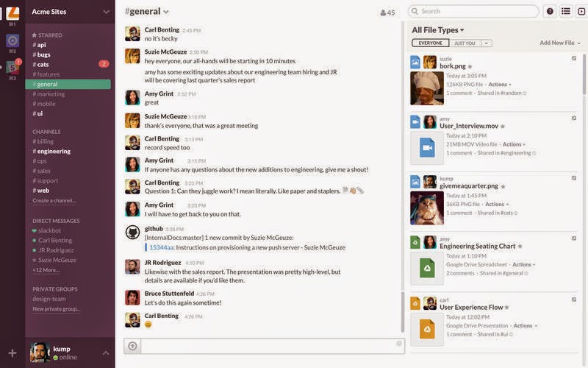This screenshot has height=368, width=588.
Task: Click the files panel scrollbar
Action: click(584, 74)
